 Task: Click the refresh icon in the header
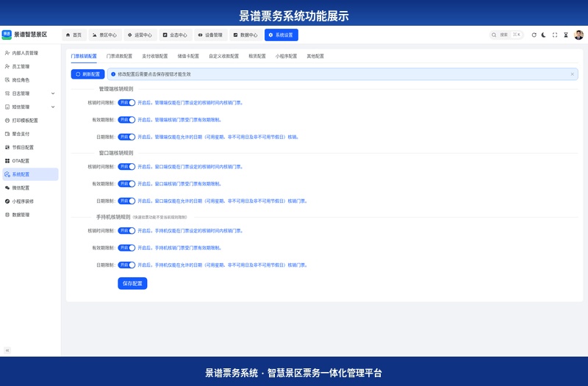tap(534, 35)
